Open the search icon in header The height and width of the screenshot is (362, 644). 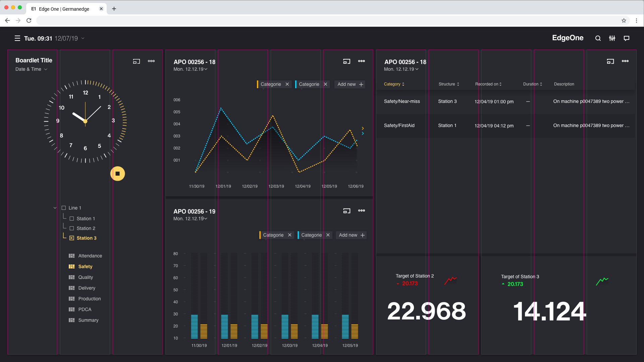point(598,38)
